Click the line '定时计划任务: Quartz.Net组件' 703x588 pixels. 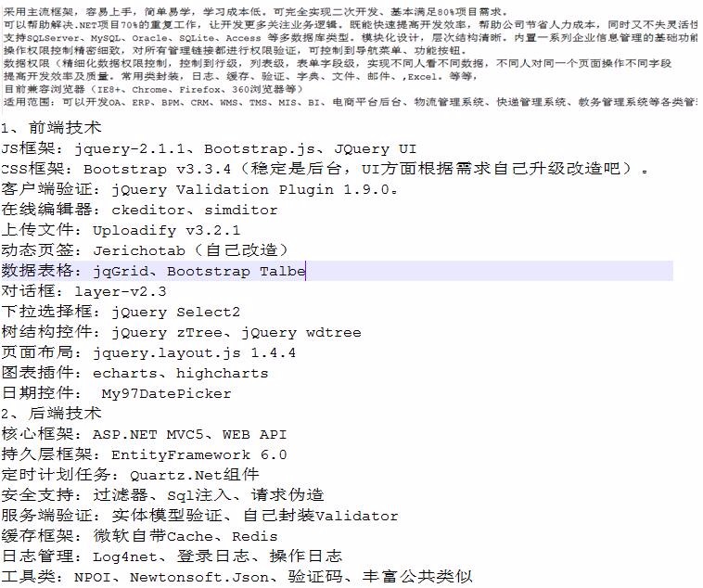point(130,475)
